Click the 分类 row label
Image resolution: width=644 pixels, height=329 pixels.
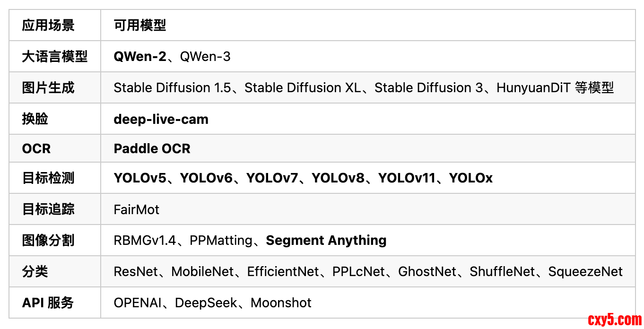[35, 272]
